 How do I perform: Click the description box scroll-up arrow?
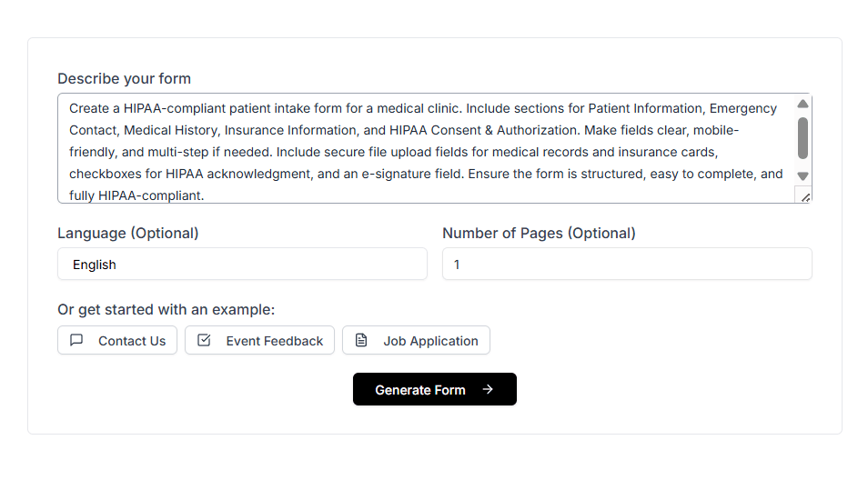tap(802, 105)
